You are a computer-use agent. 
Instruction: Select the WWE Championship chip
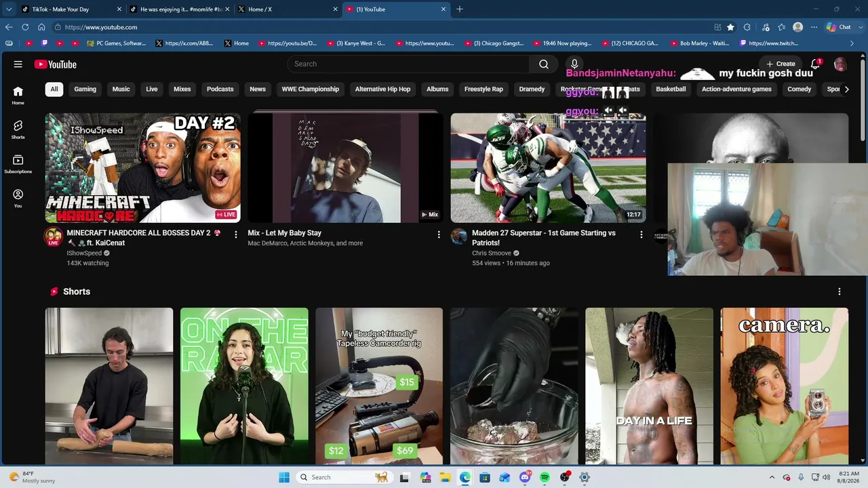click(x=310, y=89)
